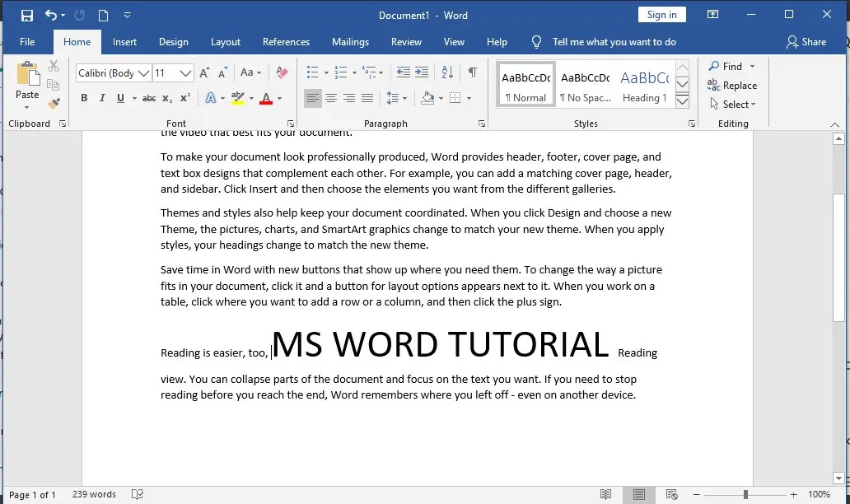Shrink font size with the smaller A icon
850x504 pixels.
click(223, 72)
